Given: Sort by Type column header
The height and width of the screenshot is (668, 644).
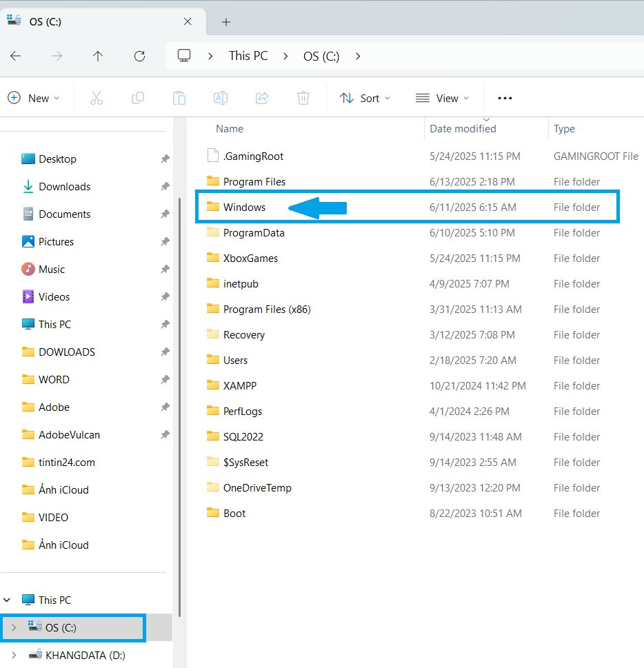Looking at the screenshot, I should [x=564, y=129].
